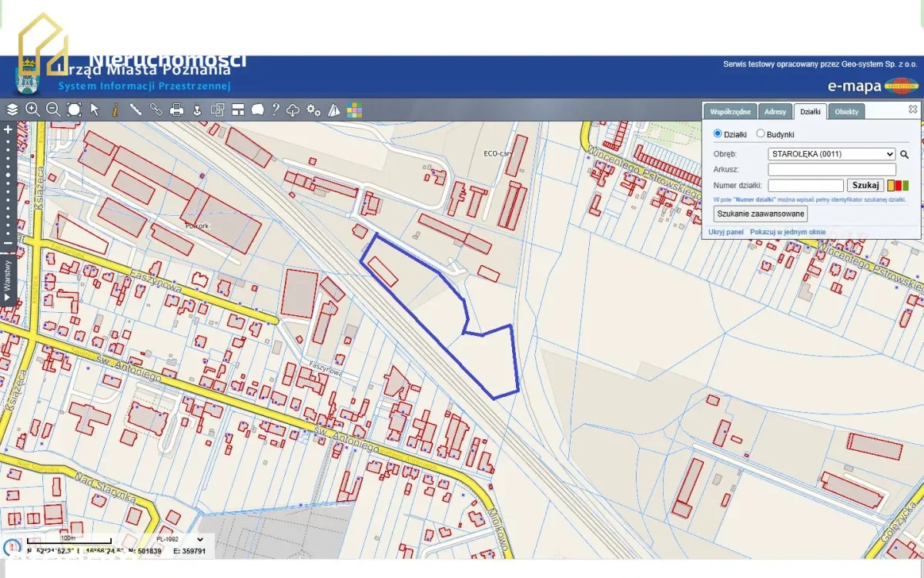Activate the zoom in magnifier tool

[32, 109]
